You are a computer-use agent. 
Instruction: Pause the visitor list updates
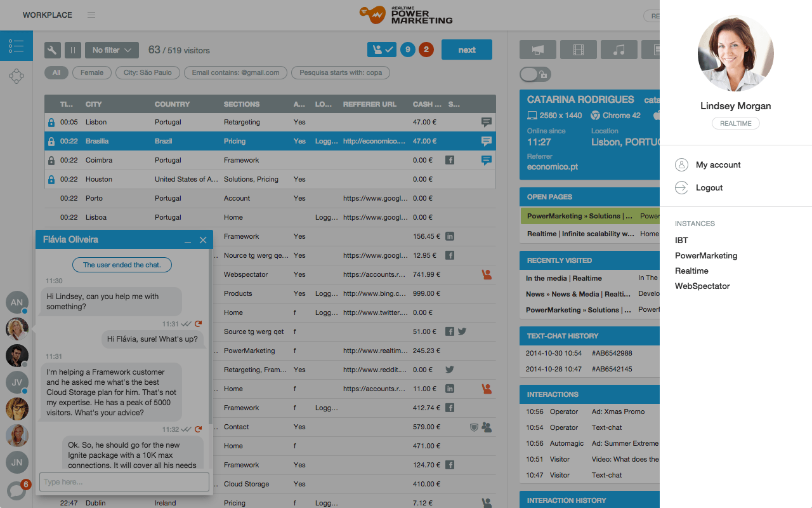pyautogui.click(x=73, y=50)
